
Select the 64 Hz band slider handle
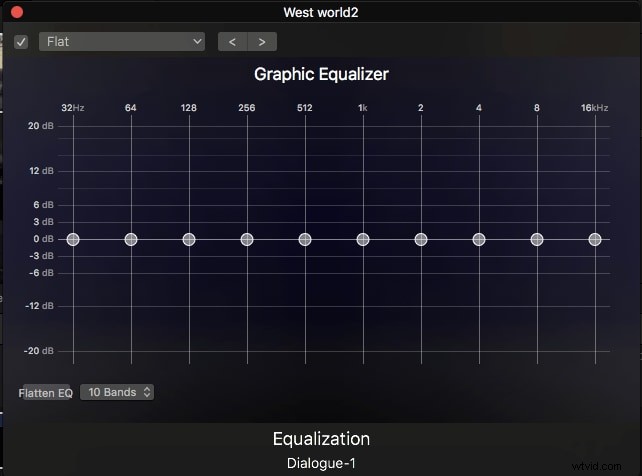(131, 239)
